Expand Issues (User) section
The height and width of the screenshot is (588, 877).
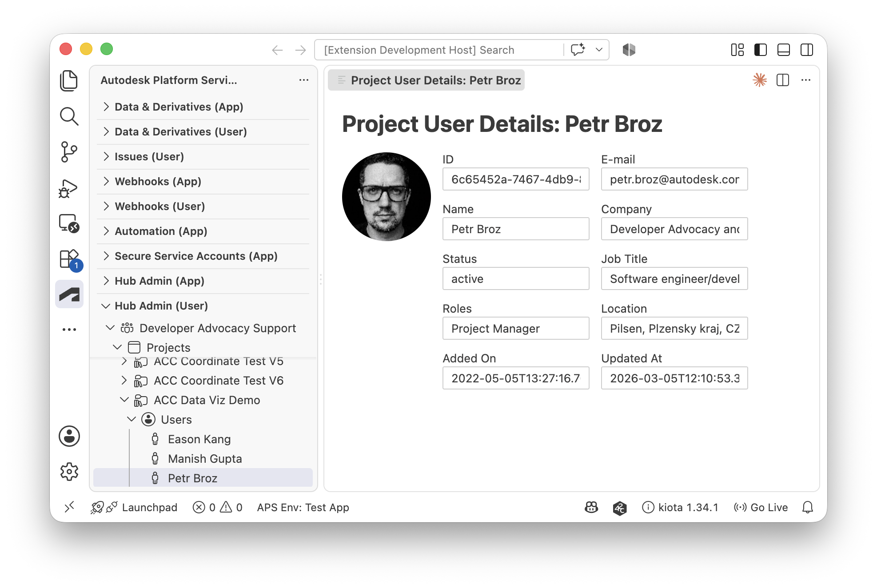[203, 156]
